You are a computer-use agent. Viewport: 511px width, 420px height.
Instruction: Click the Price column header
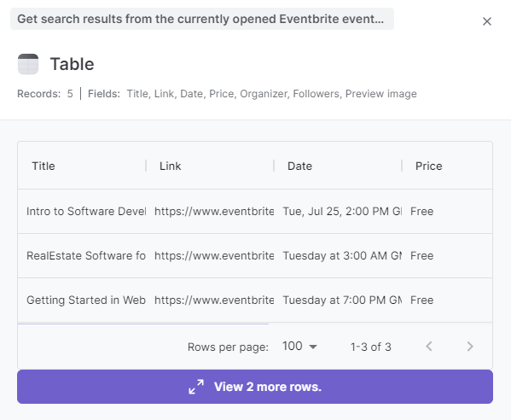pos(428,166)
